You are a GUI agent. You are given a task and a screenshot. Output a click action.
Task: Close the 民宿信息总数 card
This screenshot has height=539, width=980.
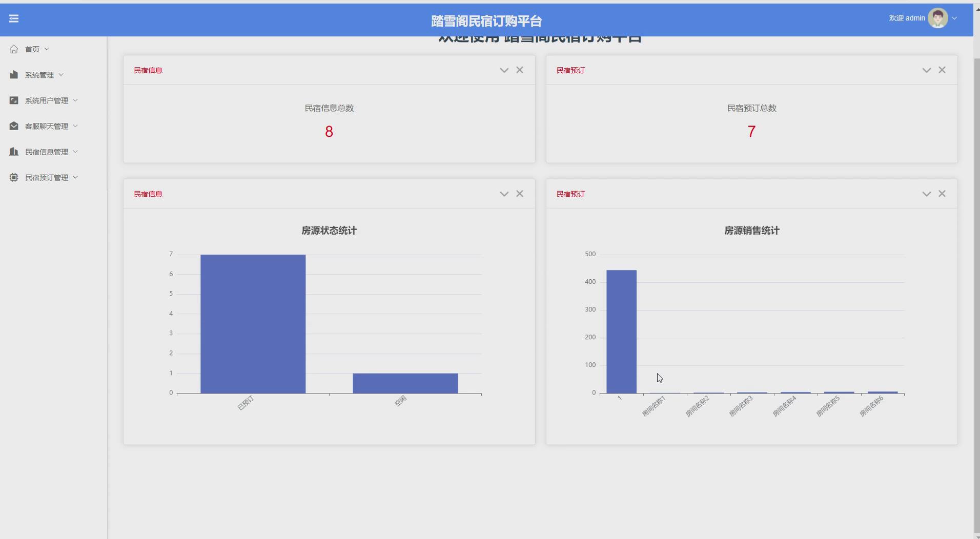520,70
